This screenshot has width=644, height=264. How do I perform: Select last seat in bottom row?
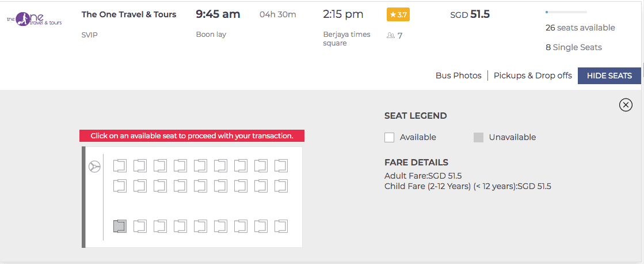click(281, 226)
